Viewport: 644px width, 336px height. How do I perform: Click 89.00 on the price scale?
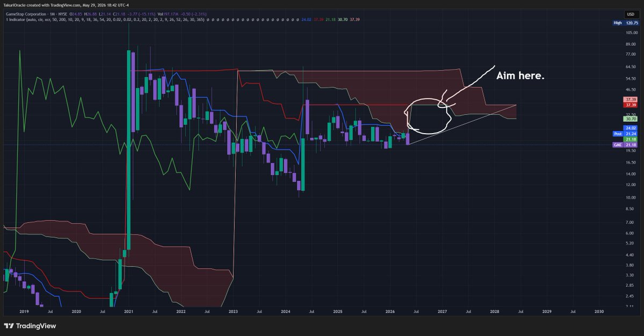click(631, 44)
